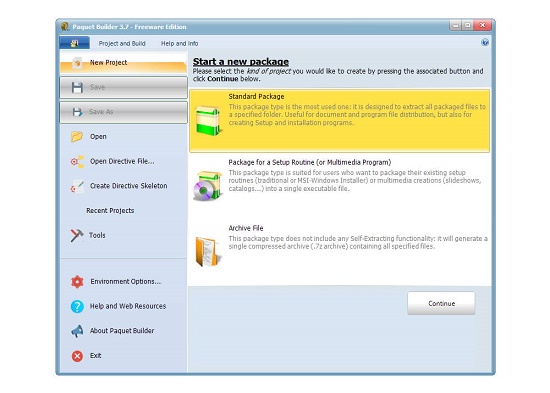
Task: Choose the Save menu entry
Action: (123, 87)
